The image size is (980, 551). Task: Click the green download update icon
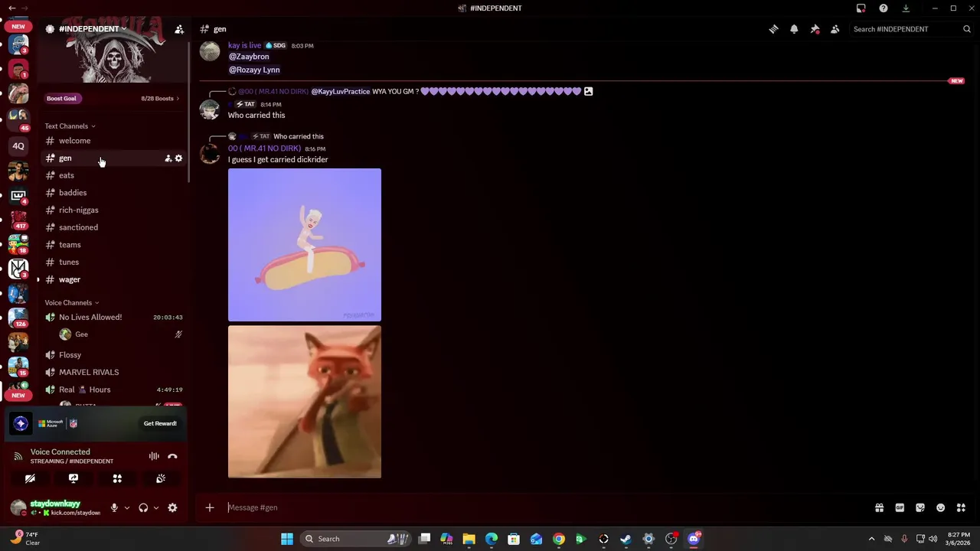point(906,8)
